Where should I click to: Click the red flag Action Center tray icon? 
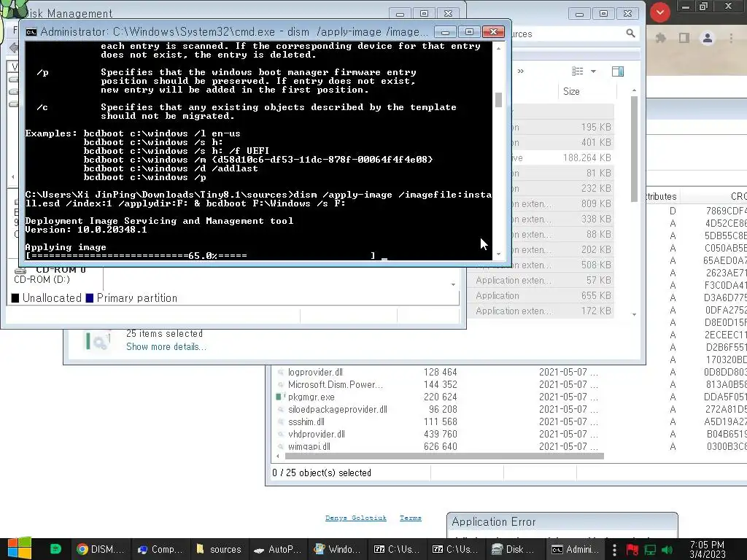click(x=632, y=550)
